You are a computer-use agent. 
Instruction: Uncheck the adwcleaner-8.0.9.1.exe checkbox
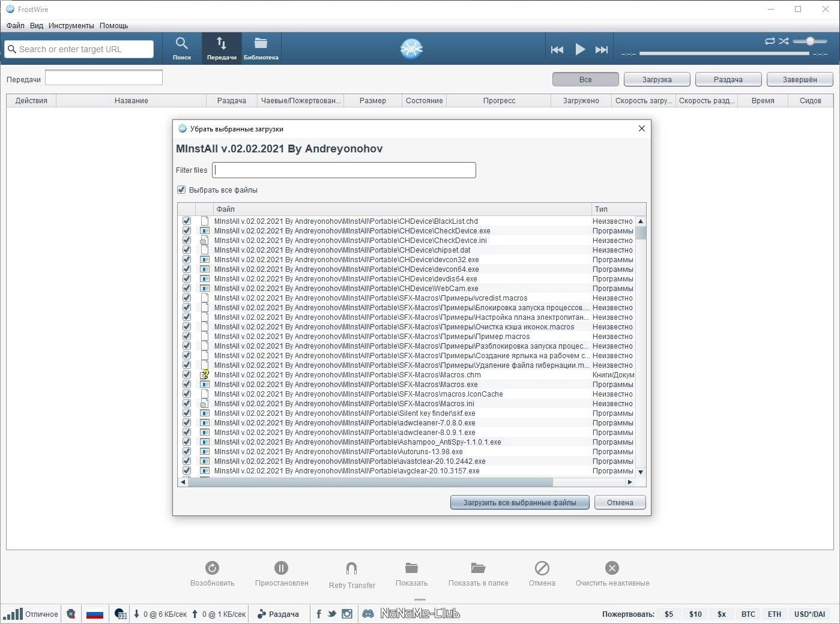(x=187, y=432)
